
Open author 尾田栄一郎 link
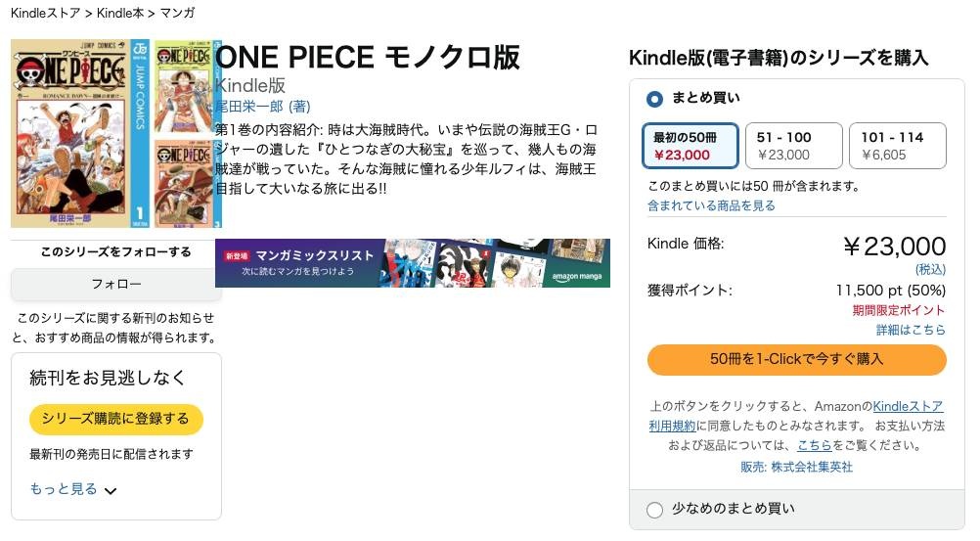[x=250, y=106]
